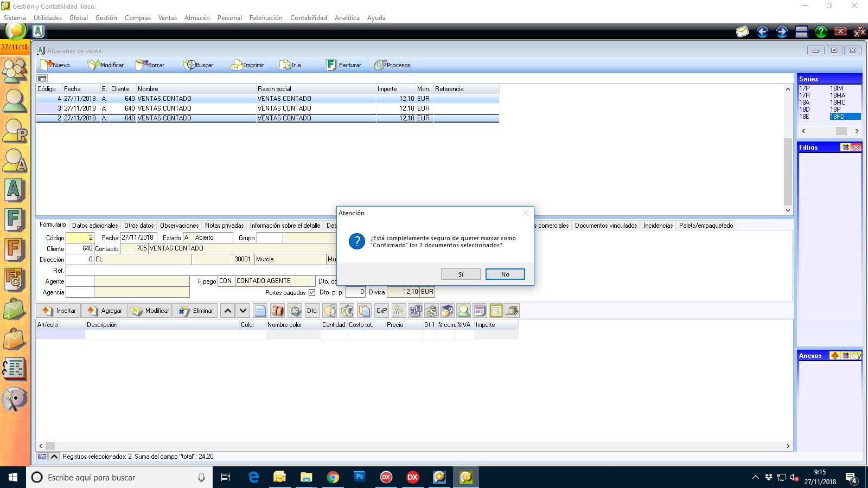This screenshot has width=868, height=488.
Task: Click the albaranes list scrollbar down arrow
Action: [788, 210]
